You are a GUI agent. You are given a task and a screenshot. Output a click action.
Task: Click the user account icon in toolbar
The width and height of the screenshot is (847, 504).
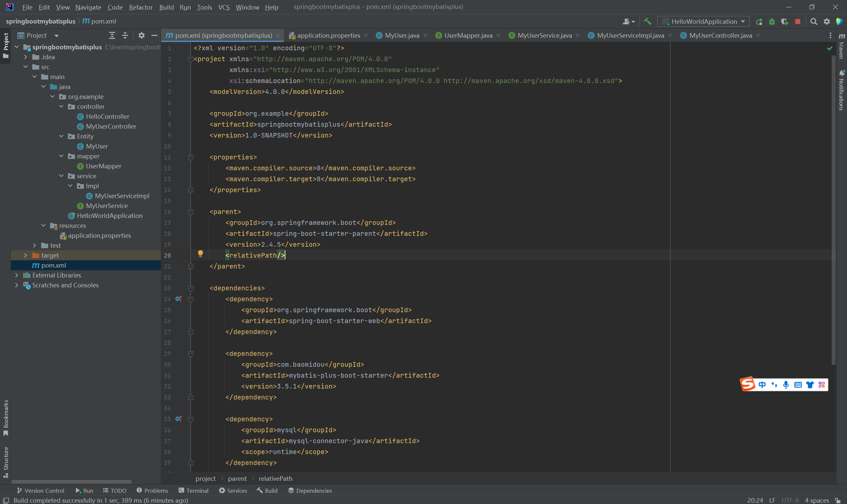[628, 21]
